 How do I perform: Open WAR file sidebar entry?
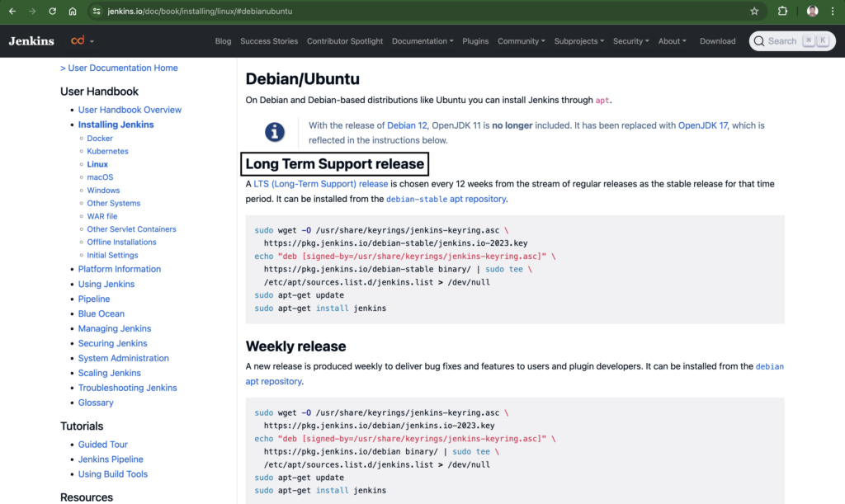[x=102, y=216]
